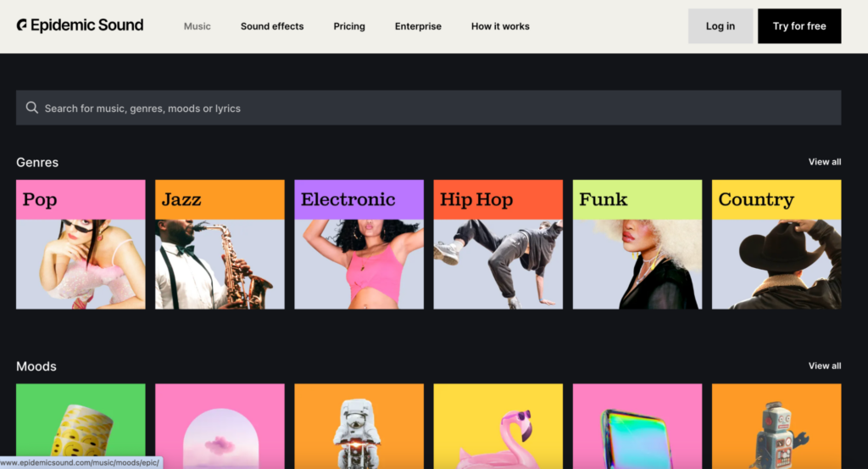This screenshot has height=469, width=868.
Task: Click the Genres section heading
Action: point(37,162)
